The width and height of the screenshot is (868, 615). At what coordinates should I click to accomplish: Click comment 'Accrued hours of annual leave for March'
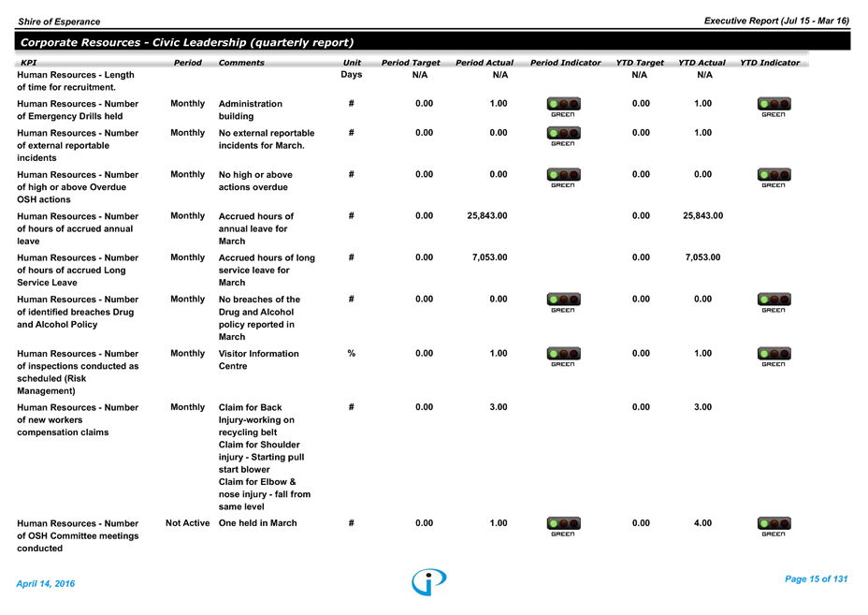(255, 228)
